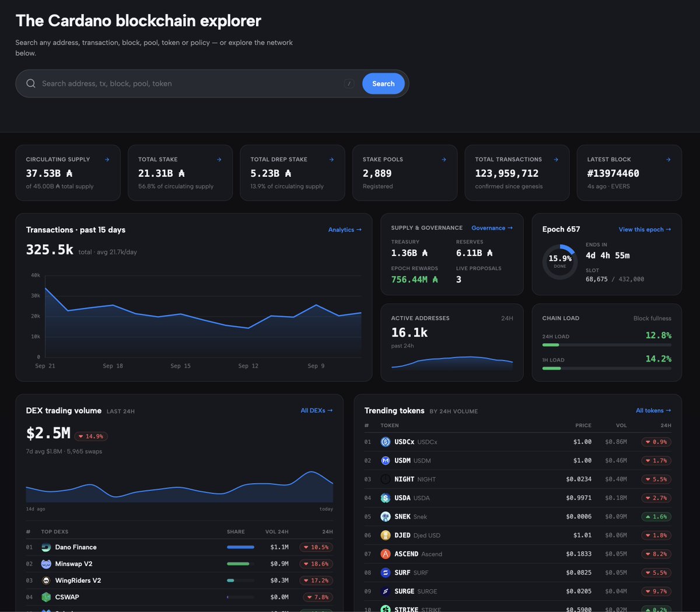Select Minswap V2 row name

tap(73, 564)
